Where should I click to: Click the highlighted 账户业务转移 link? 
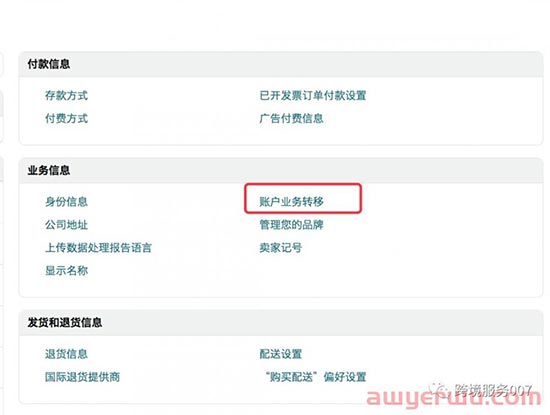pyautogui.click(x=291, y=202)
